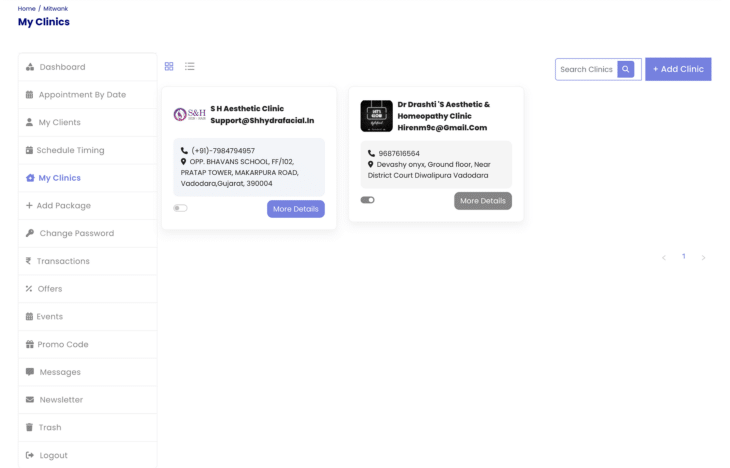The image size is (730, 468).
Task: Focus the Search Clinics input field
Action: [x=586, y=69]
